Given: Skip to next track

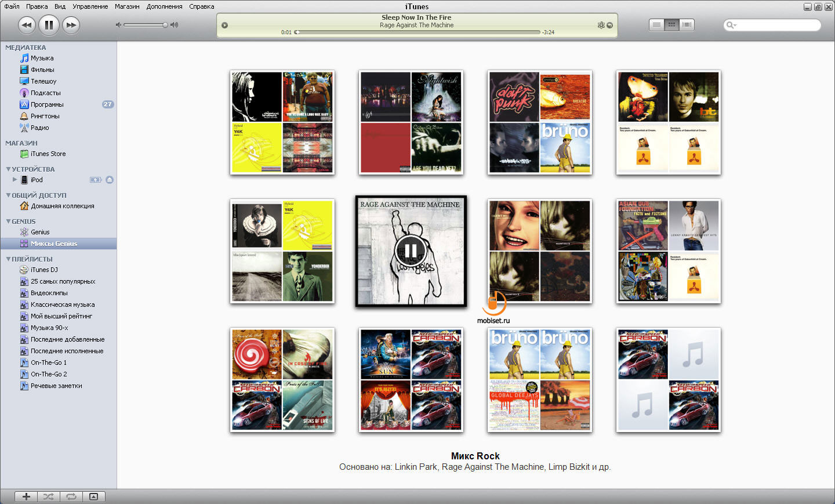Looking at the screenshot, I should (x=71, y=25).
